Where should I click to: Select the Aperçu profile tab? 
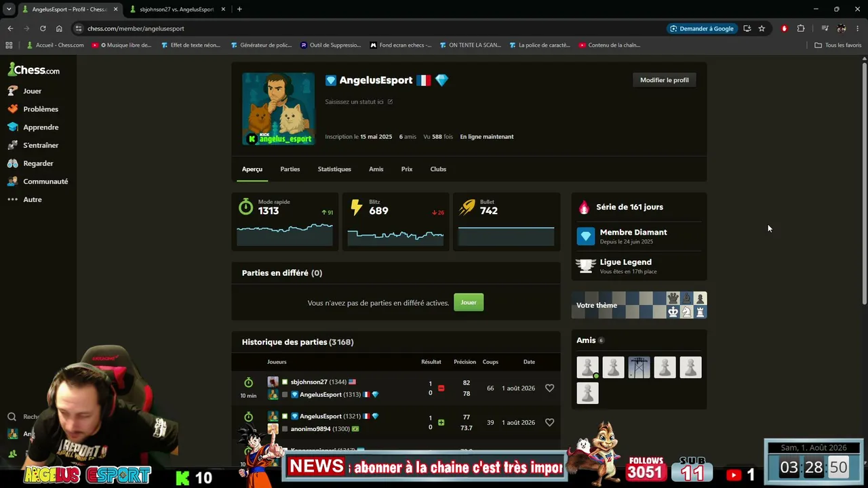click(252, 169)
